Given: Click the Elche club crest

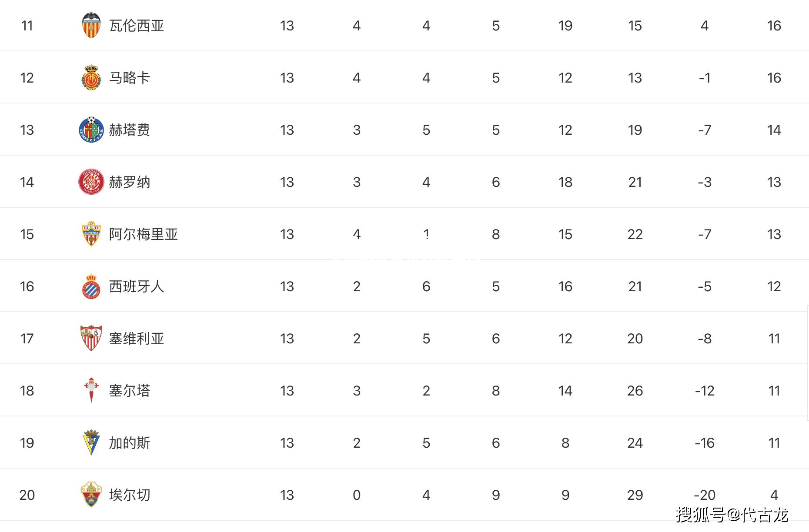Looking at the screenshot, I should [x=91, y=495].
